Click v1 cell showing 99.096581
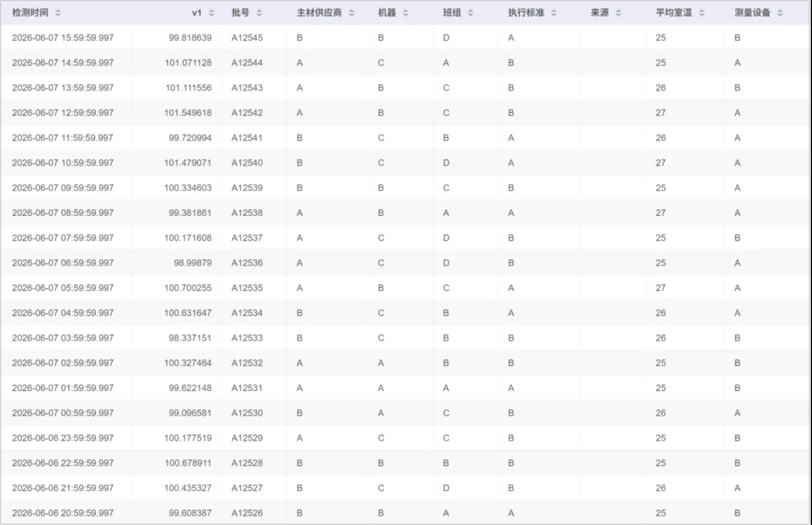 190,413
